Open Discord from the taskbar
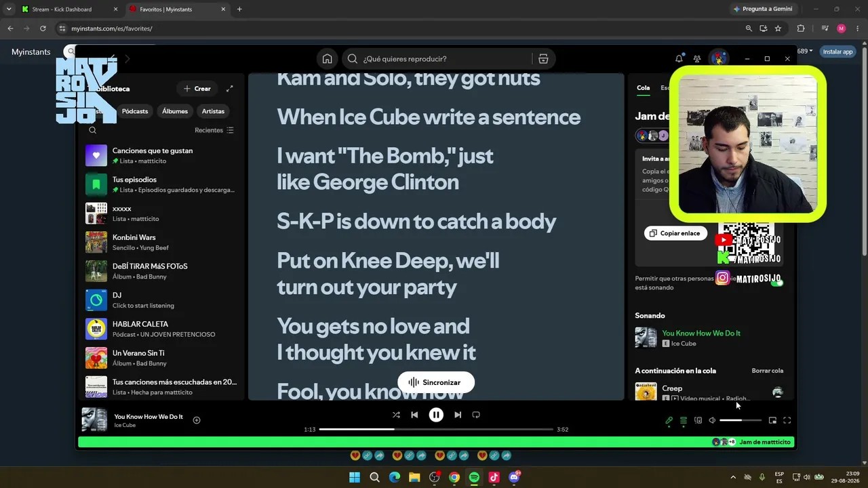Viewport: 868px width, 488px height. (514, 478)
